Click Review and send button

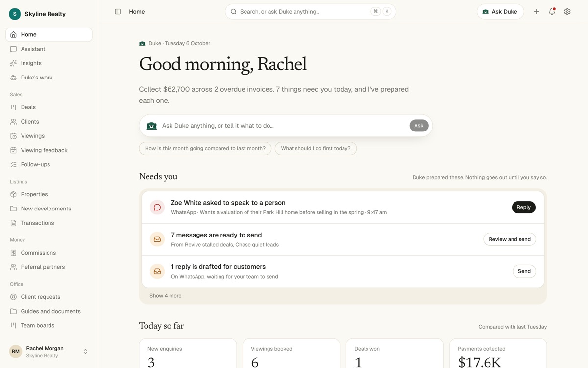coord(510,239)
